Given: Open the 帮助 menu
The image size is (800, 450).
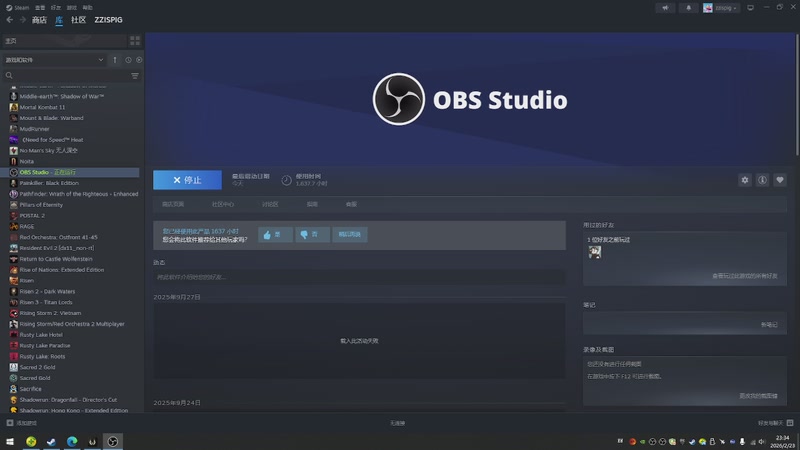Looking at the screenshot, I should (x=87, y=8).
